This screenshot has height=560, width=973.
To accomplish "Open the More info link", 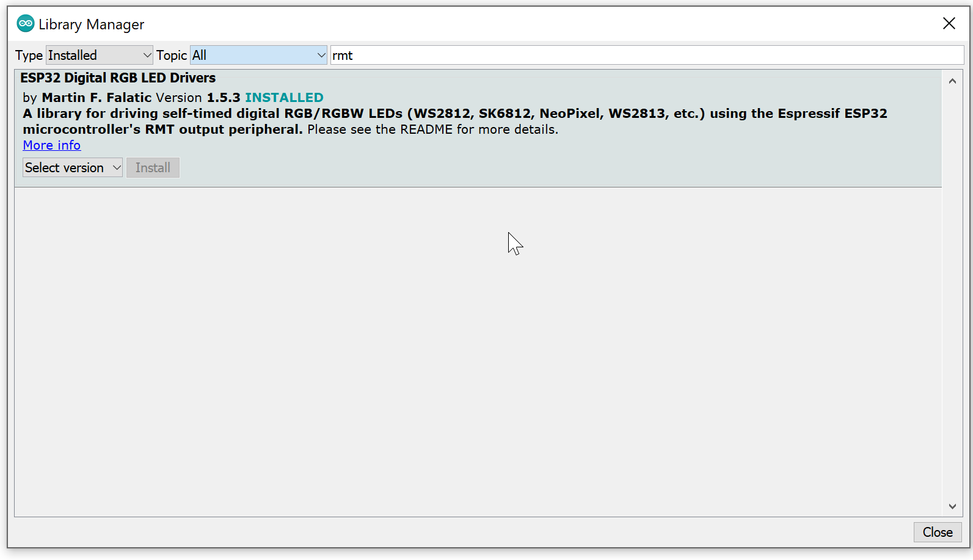I will pyautogui.click(x=52, y=145).
